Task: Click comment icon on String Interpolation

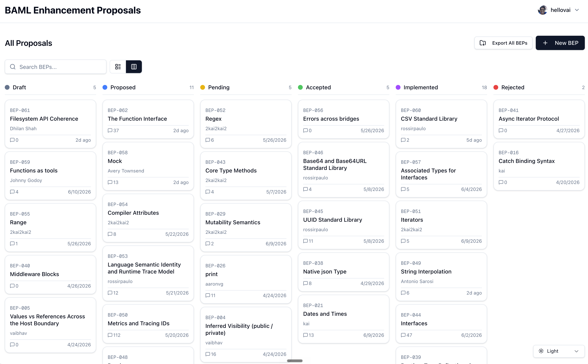Action: [403, 293]
